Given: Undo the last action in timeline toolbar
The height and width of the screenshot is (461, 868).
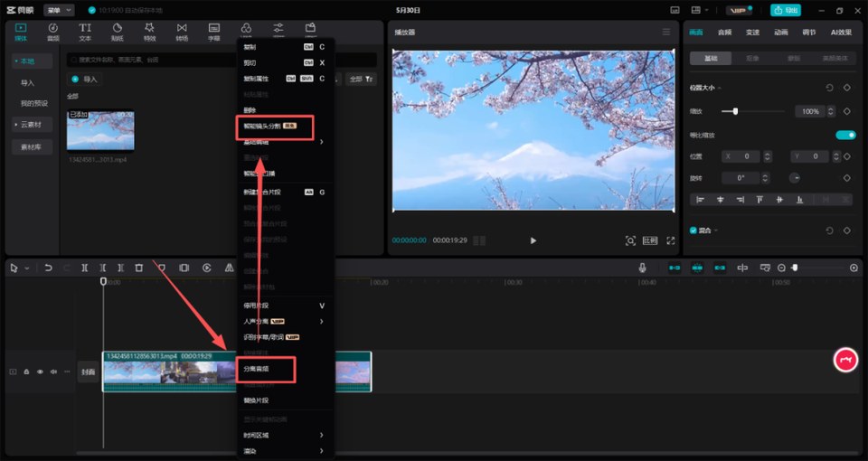Looking at the screenshot, I should click(49, 268).
